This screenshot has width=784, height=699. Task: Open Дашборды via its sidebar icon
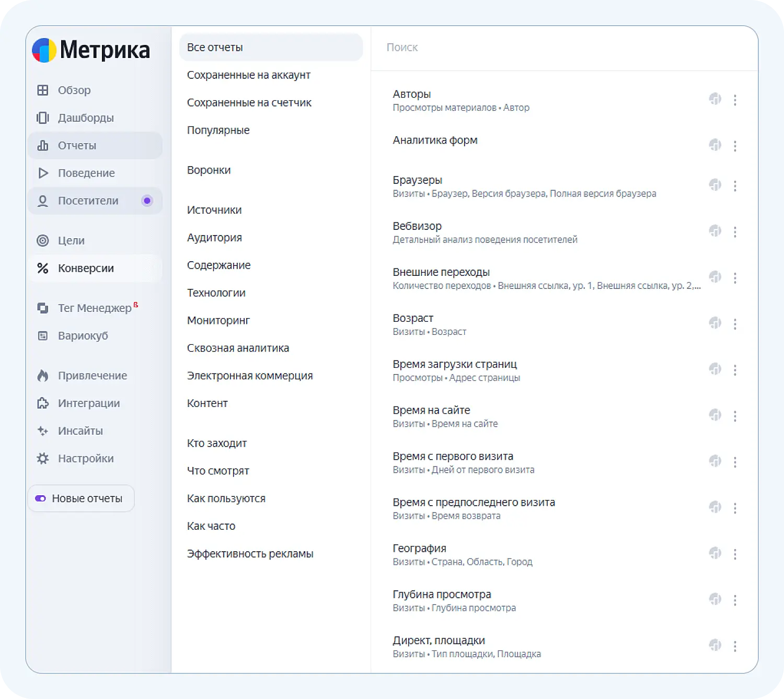43,118
